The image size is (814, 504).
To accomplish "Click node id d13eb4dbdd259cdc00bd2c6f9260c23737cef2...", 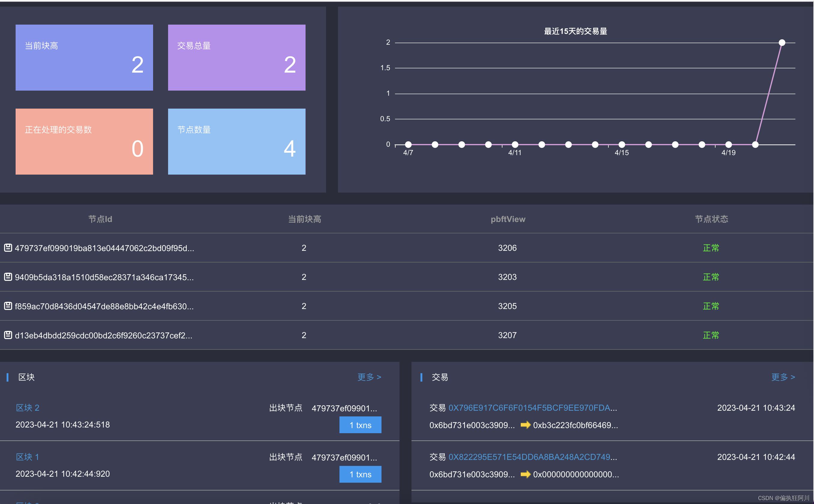I will 103,335.
